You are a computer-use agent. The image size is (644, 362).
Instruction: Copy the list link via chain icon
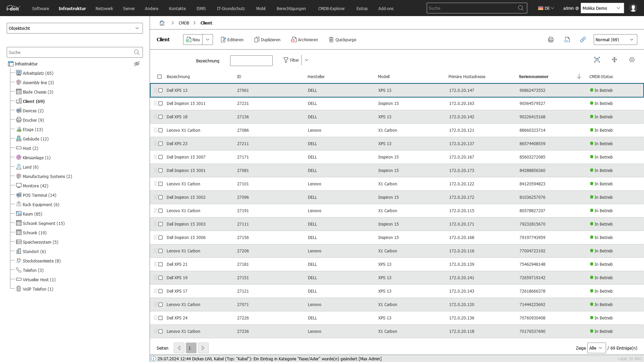pos(583,40)
